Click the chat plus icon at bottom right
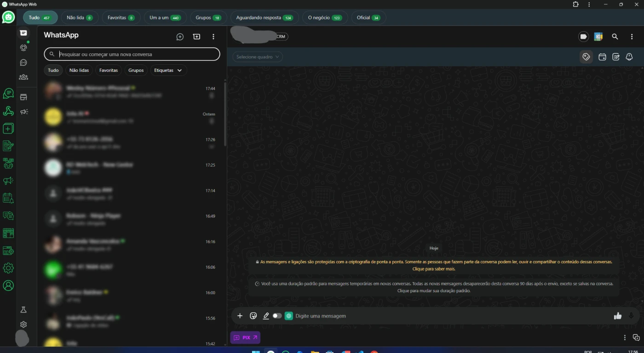The height and width of the screenshot is (353, 644). (636, 337)
